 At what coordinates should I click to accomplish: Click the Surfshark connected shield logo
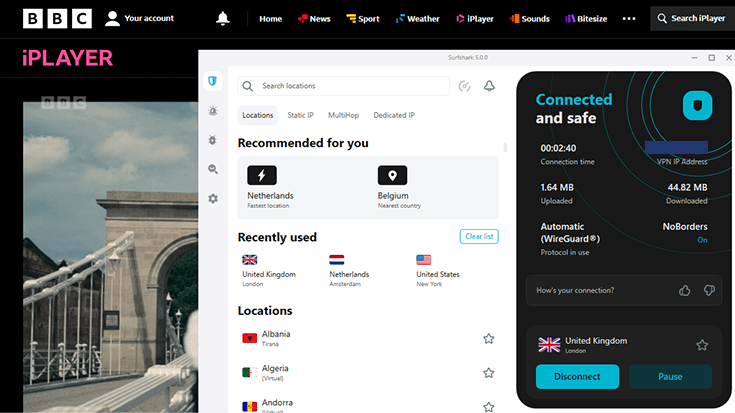coord(697,105)
